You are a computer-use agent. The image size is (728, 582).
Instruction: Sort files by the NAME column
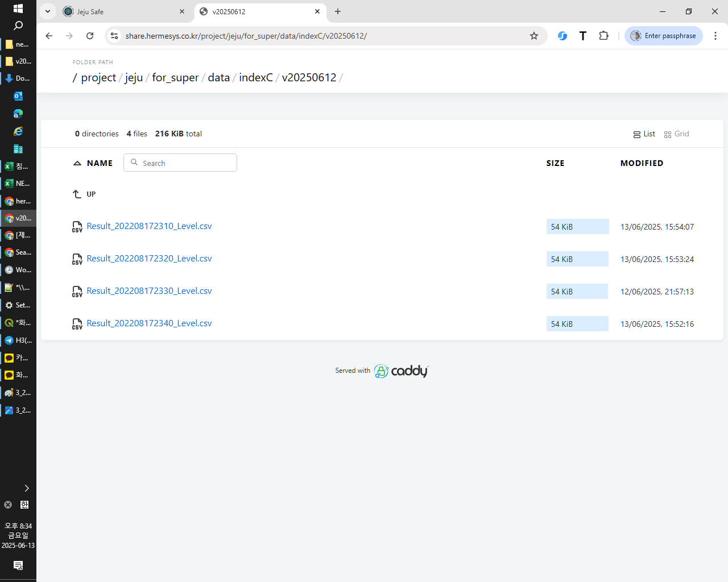(x=100, y=163)
